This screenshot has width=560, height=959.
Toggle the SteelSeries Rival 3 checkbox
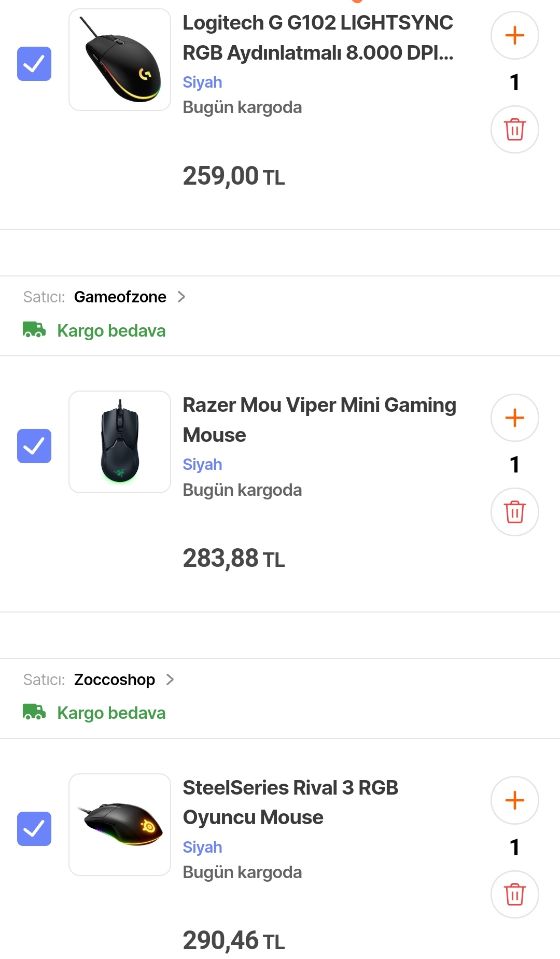point(34,828)
